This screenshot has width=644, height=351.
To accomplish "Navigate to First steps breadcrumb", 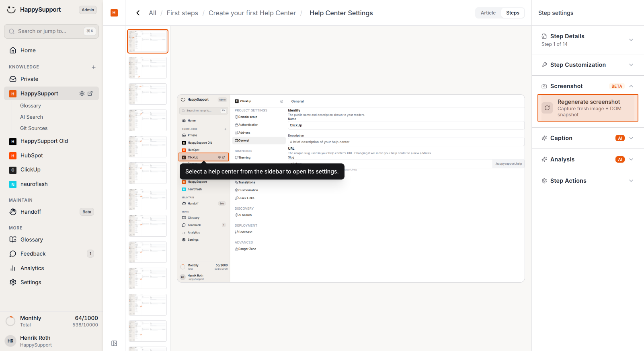I will click(x=183, y=13).
